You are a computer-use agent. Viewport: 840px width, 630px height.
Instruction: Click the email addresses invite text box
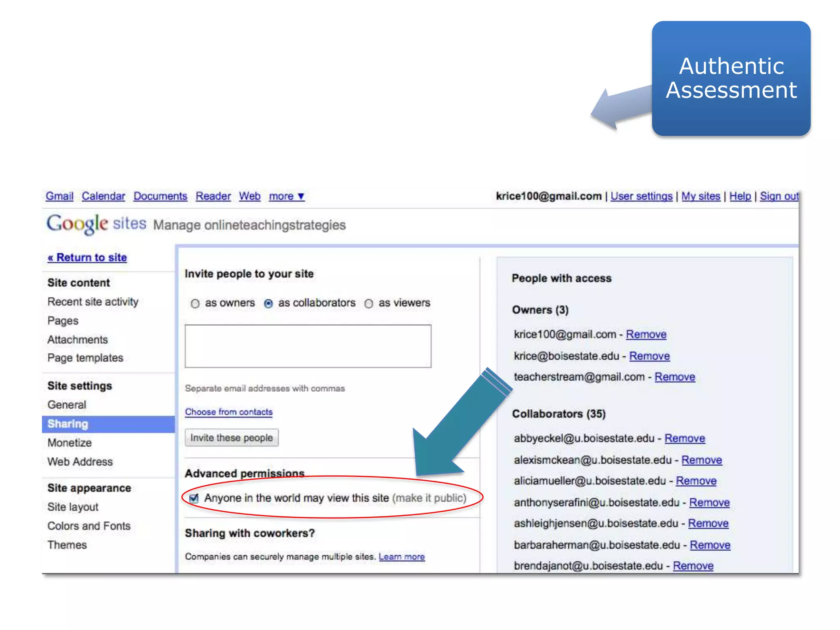tap(308, 346)
